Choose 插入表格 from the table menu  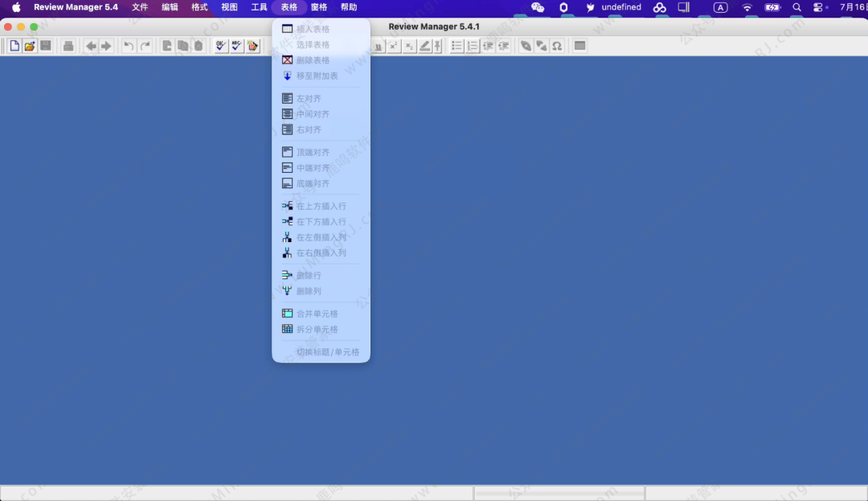click(x=313, y=29)
